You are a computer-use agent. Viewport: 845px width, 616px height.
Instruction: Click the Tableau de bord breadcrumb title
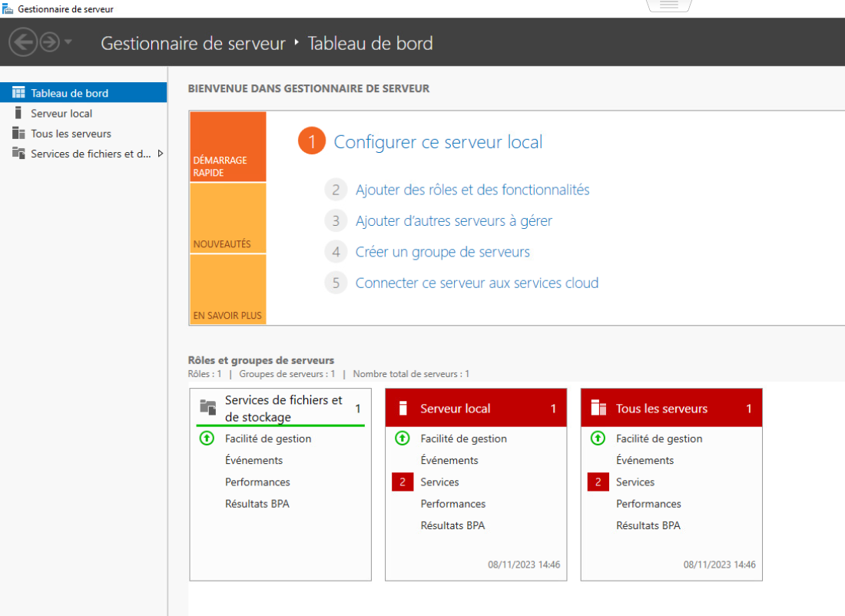370,43
